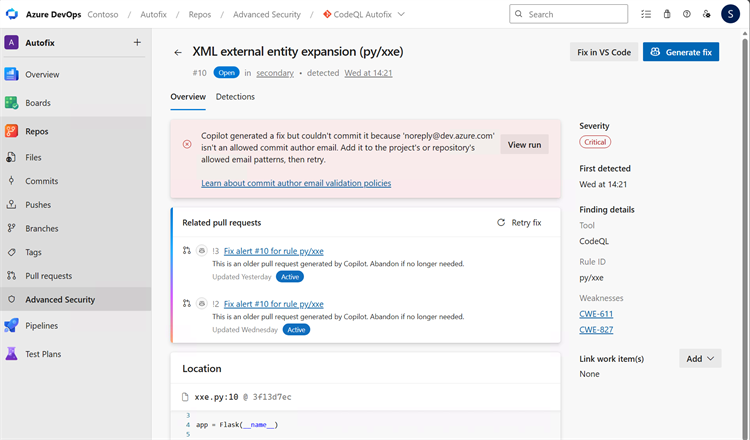The width and height of the screenshot is (750, 440).
Task: Click the Open status badge
Action: tap(226, 73)
